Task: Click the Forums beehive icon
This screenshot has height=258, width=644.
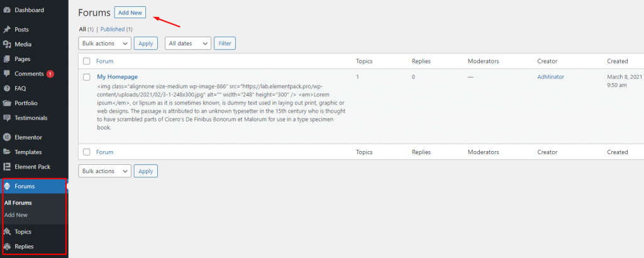Action: coord(6,186)
